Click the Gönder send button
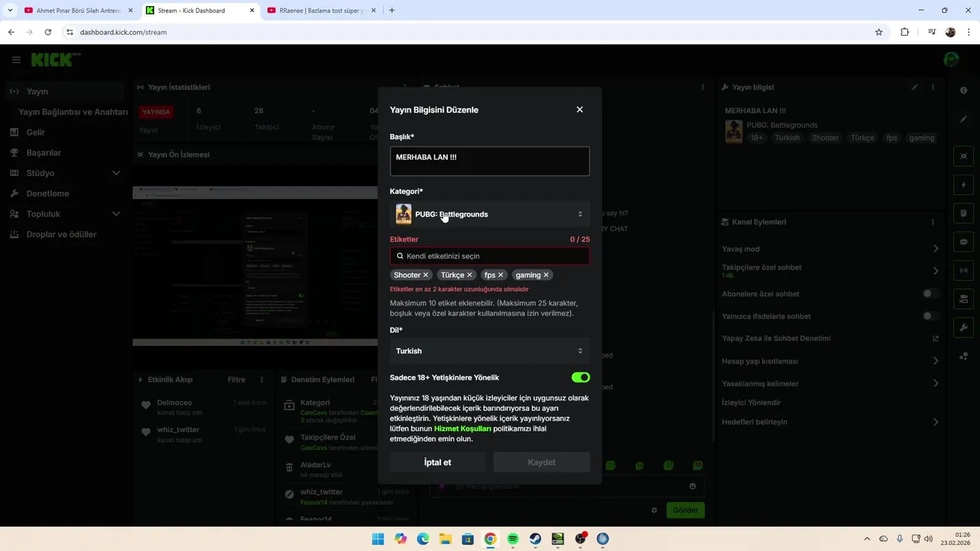Image resolution: width=980 pixels, height=551 pixels. tap(685, 510)
